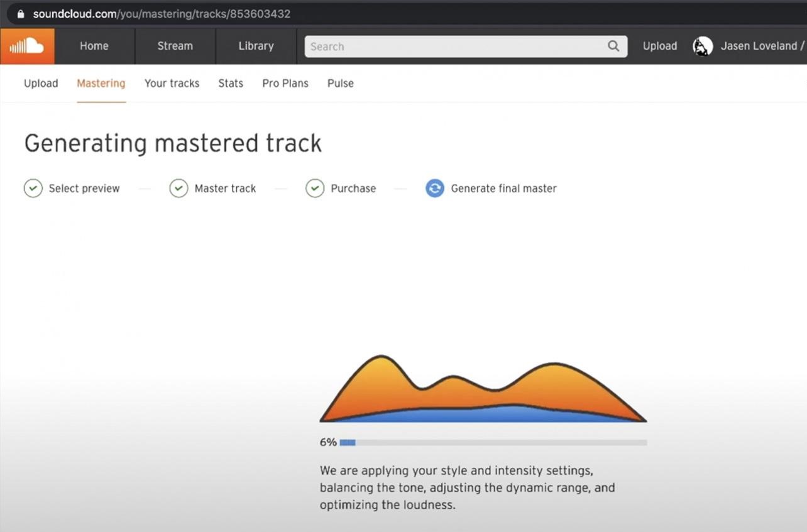Open the Pulse tab
This screenshot has width=807, height=532.
(341, 83)
